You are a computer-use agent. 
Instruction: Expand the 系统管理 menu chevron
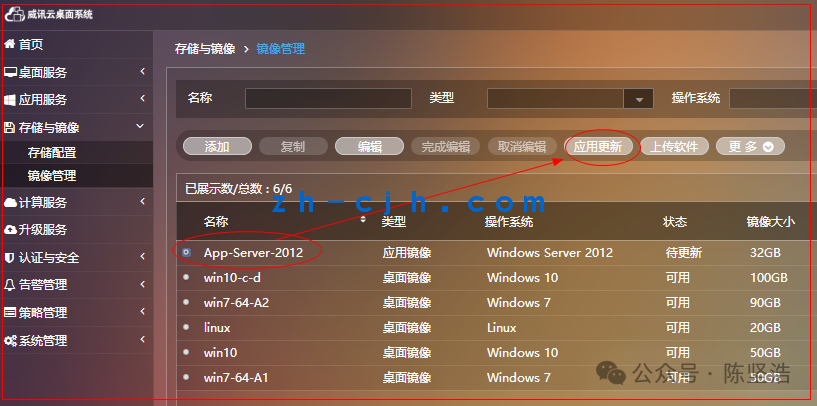tap(142, 340)
